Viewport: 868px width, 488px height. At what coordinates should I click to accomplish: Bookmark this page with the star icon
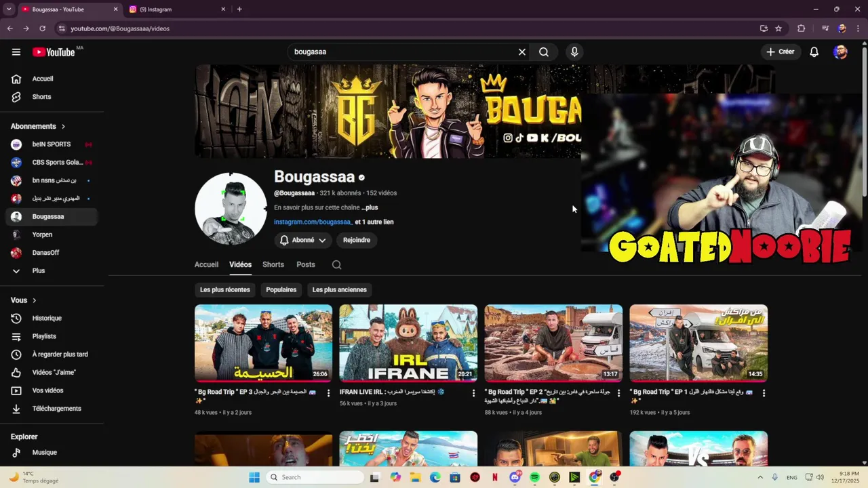point(778,28)
